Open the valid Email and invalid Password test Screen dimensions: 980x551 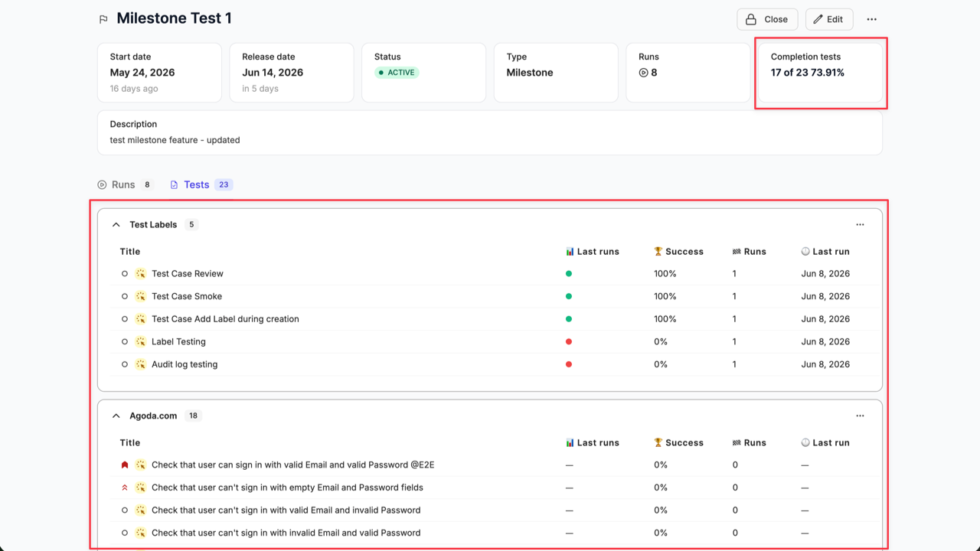coord(286,510)
